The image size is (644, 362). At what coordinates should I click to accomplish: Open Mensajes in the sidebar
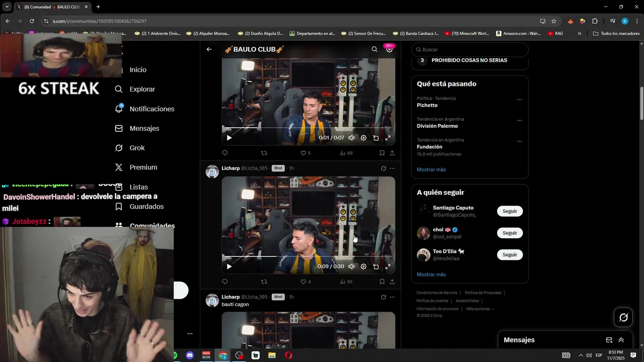tap(137, 128)
